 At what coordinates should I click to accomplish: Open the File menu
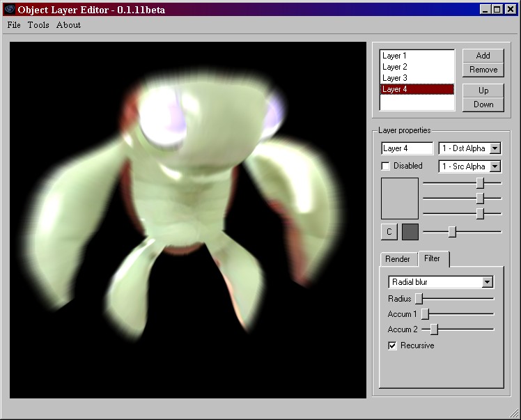tap(14, 25)
